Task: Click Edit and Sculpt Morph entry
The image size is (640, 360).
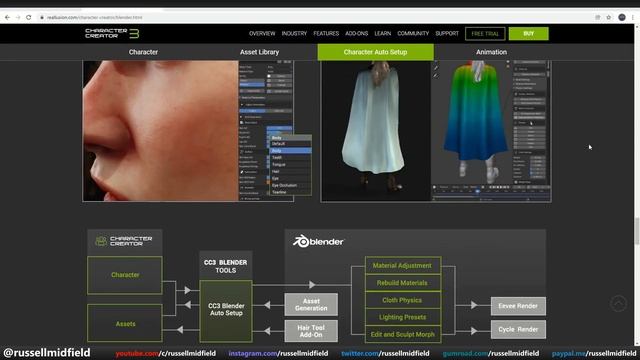Action: [x=402, y=334]
